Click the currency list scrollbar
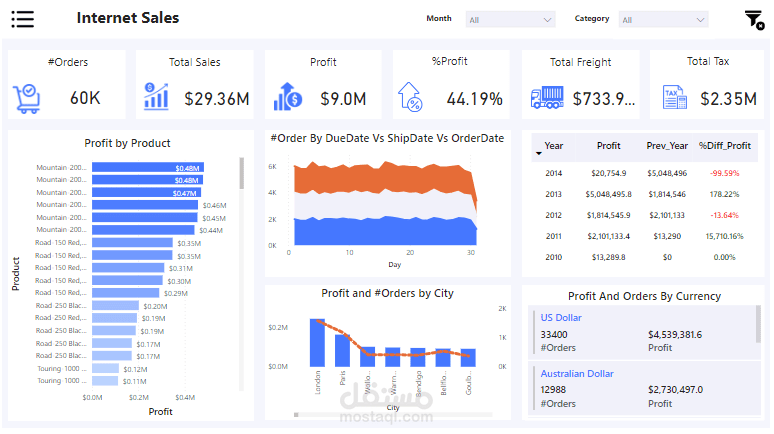 click(758, 324)
